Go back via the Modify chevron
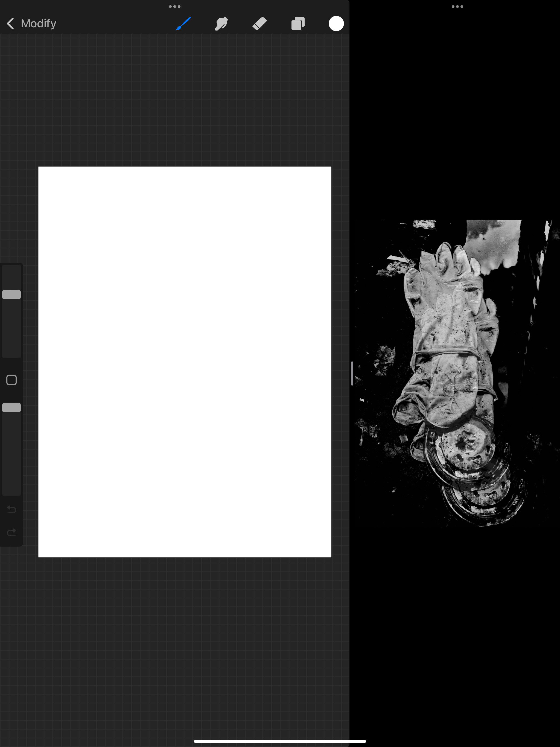560x747 pixels. pyautogui.click(x=10, y=24)
